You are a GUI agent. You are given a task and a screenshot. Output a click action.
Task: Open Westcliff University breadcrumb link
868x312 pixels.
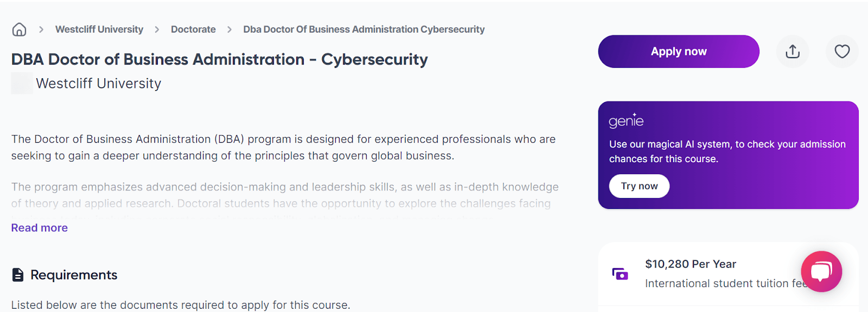[x=99, y=29]
